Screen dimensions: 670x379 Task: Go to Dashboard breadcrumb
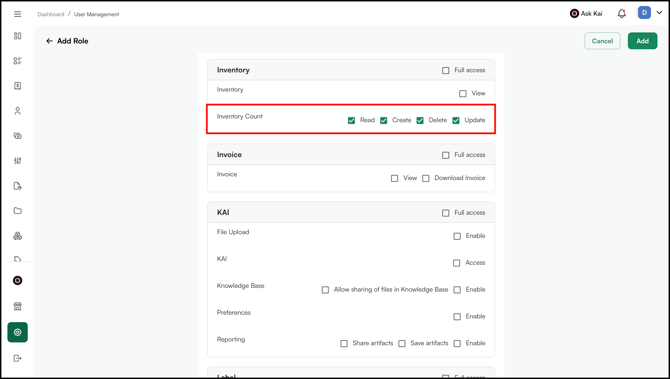50,14
